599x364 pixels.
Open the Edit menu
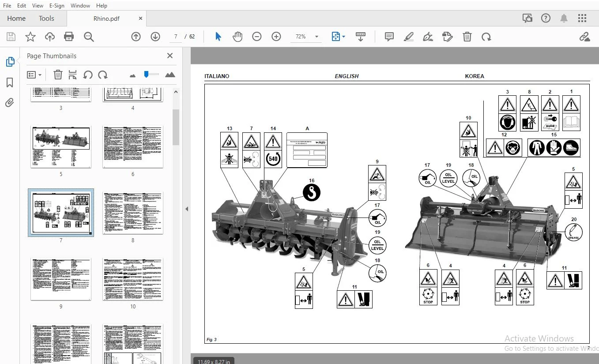click(x=21, y=6)
